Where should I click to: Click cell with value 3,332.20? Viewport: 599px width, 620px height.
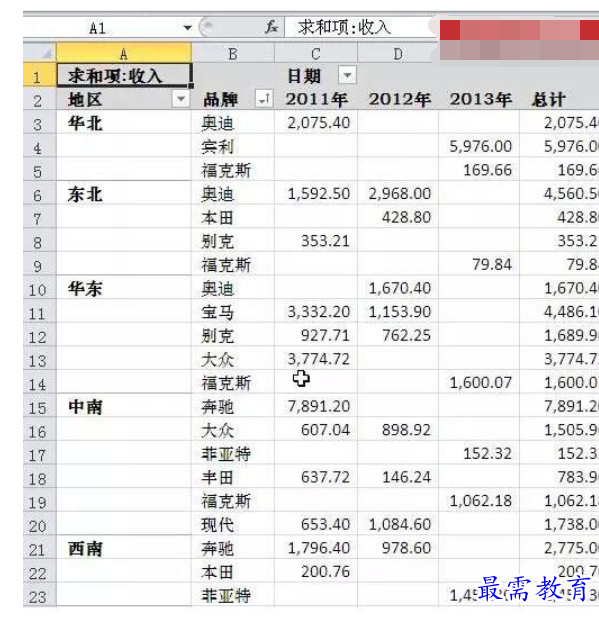316,312
